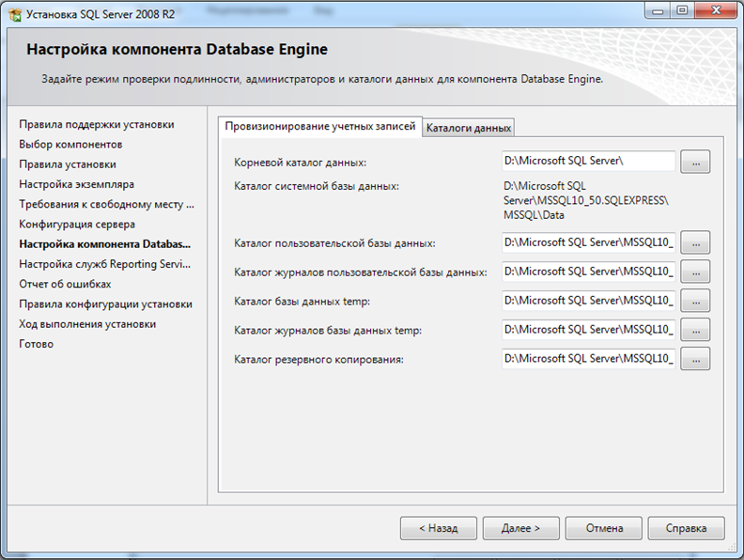744x560 pixels.
Task: Go back with the Назад button
Action: tap(439, 528)
